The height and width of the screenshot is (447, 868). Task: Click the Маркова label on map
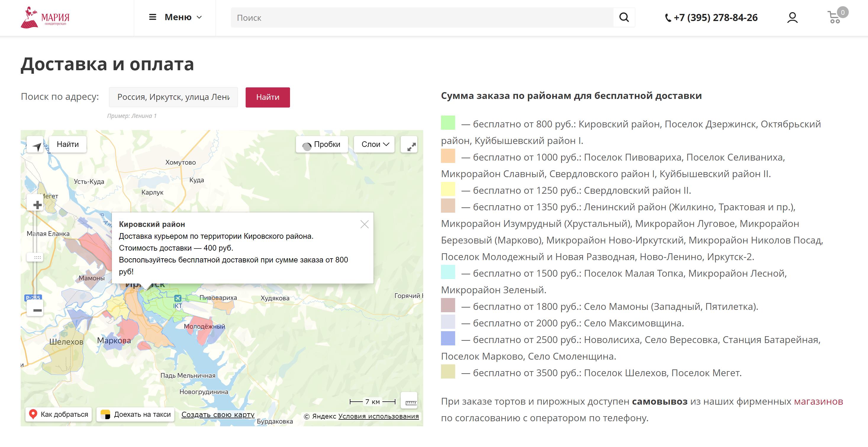pyautogui.click(x=114, y=340)
